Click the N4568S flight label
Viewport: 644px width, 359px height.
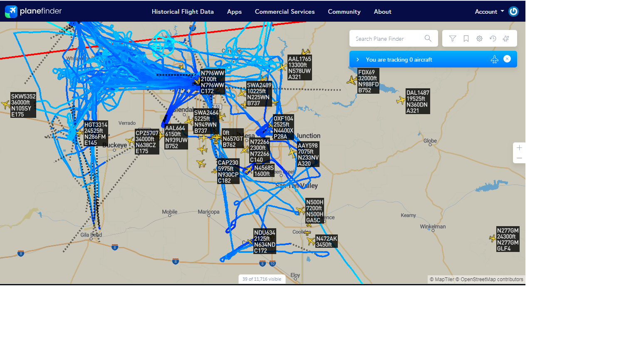[264, 171]
